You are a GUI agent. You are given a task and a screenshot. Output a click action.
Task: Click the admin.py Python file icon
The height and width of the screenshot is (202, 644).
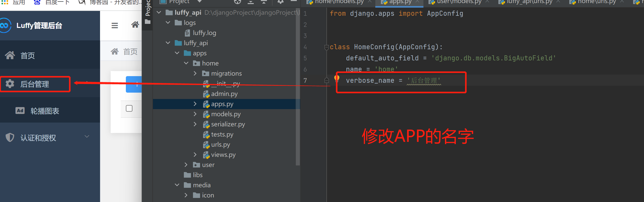click(x=206, y=94)
